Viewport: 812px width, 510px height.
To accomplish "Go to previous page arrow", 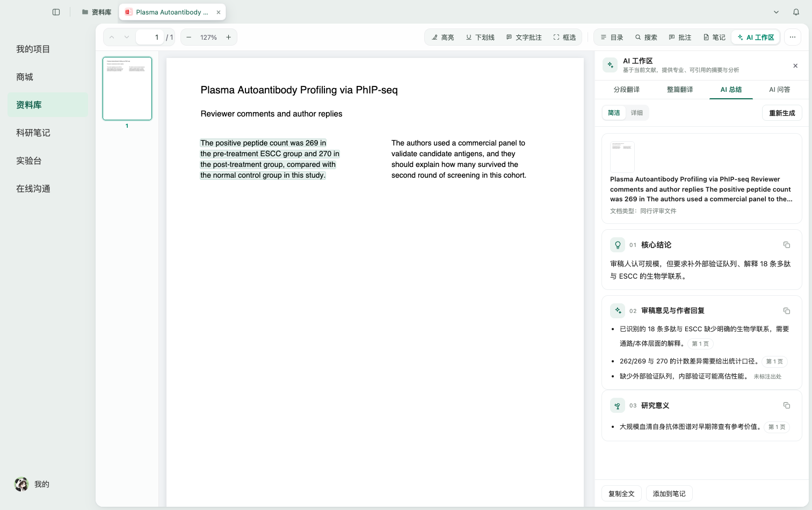I will coord(112,37).
